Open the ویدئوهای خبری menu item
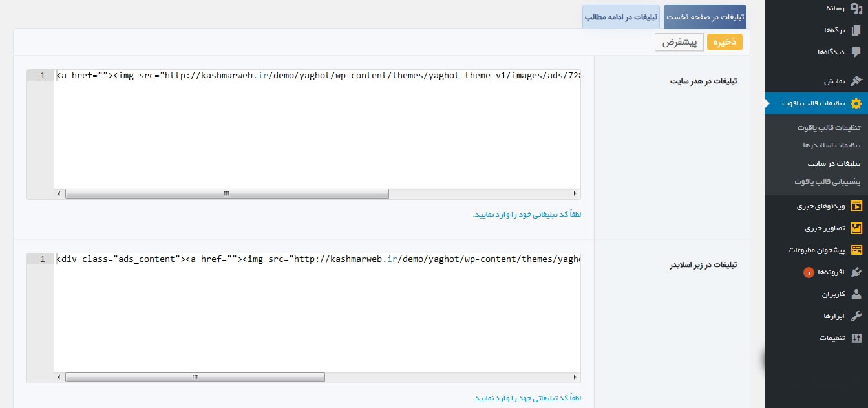Image resolution: width=868 pixels, height=408 pixels. point(816,206)
